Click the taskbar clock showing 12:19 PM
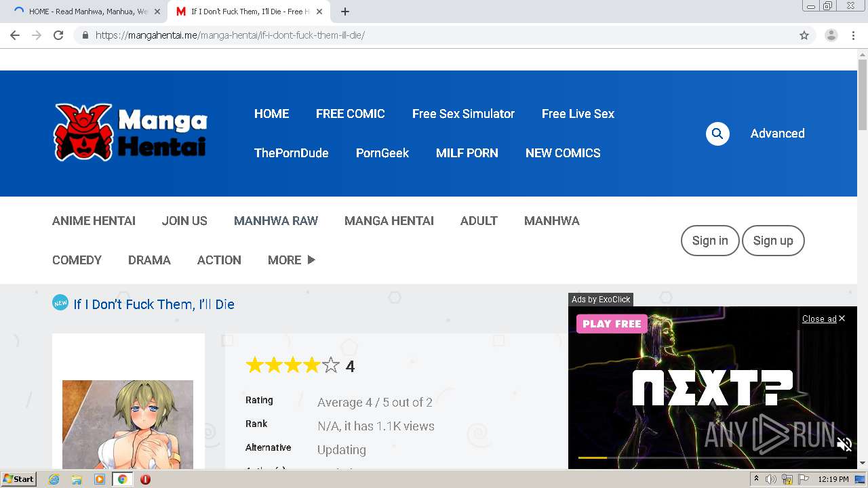Image resolution: width=868 pixels, height=488 pixels. click(833, 479)
